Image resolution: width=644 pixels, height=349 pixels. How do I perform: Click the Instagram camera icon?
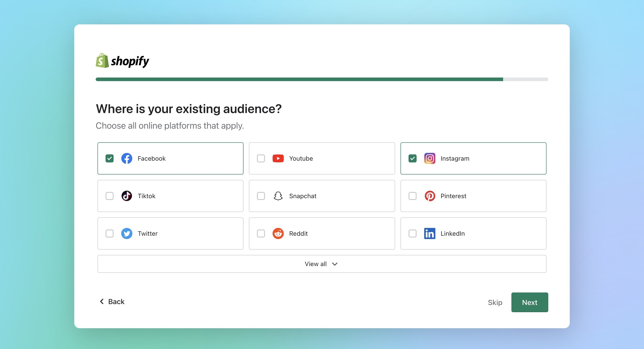[x=430, y=158]
